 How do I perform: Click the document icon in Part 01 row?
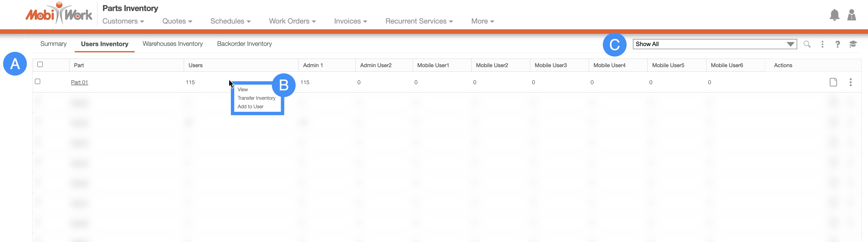pos(833,82)
